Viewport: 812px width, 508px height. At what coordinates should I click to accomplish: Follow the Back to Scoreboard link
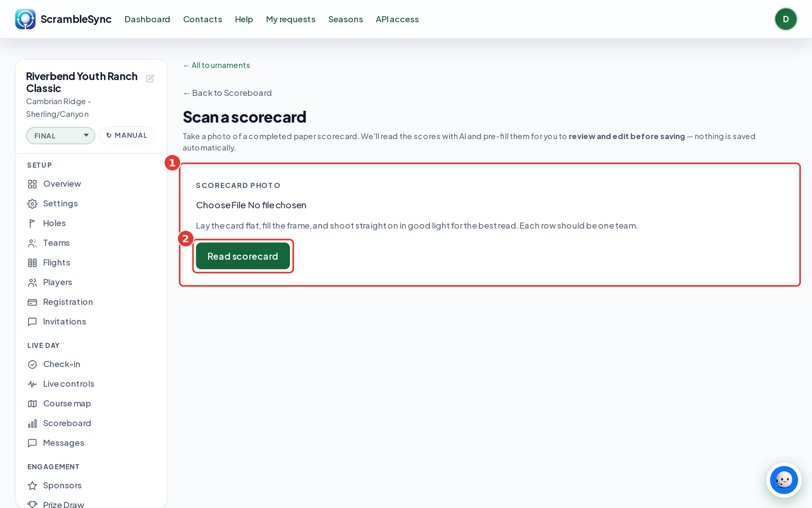227,93
